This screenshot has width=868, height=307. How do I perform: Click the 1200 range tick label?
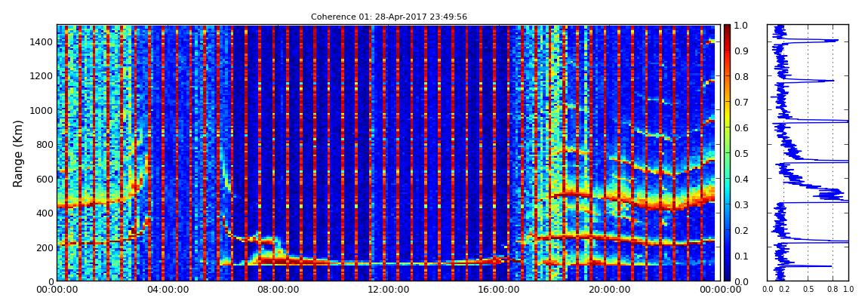tap(42, 76)
